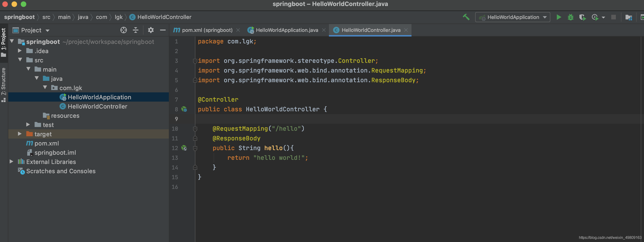644x242 pixels.
Task: Start debugging with the bug icon
Action: tap(570, 17)
